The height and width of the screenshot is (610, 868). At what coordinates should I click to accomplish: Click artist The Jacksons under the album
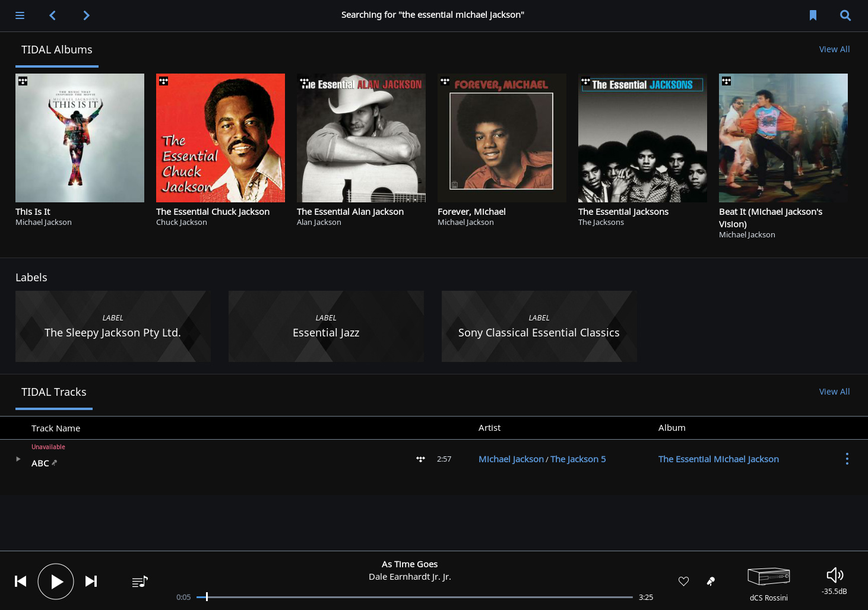[x=601, y=223]
